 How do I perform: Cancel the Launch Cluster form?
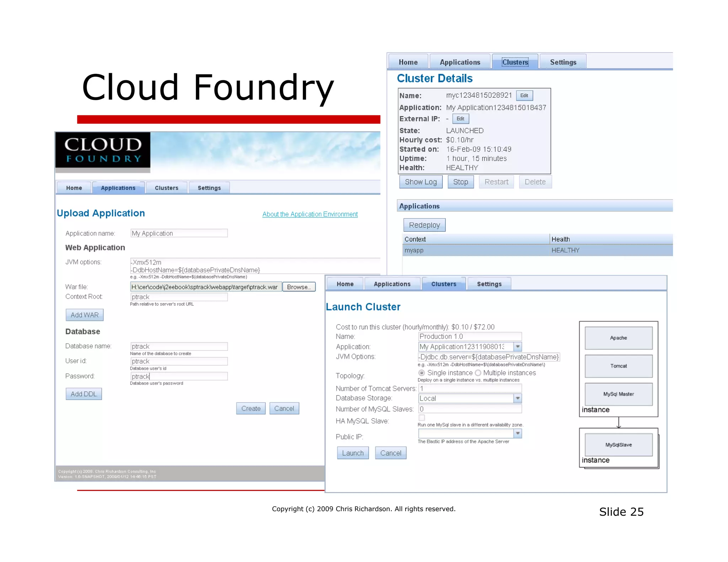pyautogui.click(x=391, y=453)
